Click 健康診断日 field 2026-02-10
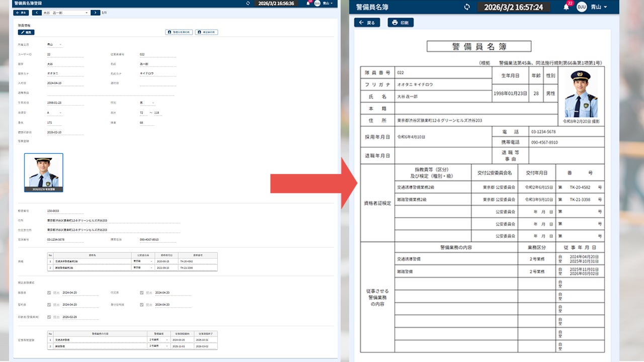This screenshot has width=644, height=362. click(x=65, y=132)
